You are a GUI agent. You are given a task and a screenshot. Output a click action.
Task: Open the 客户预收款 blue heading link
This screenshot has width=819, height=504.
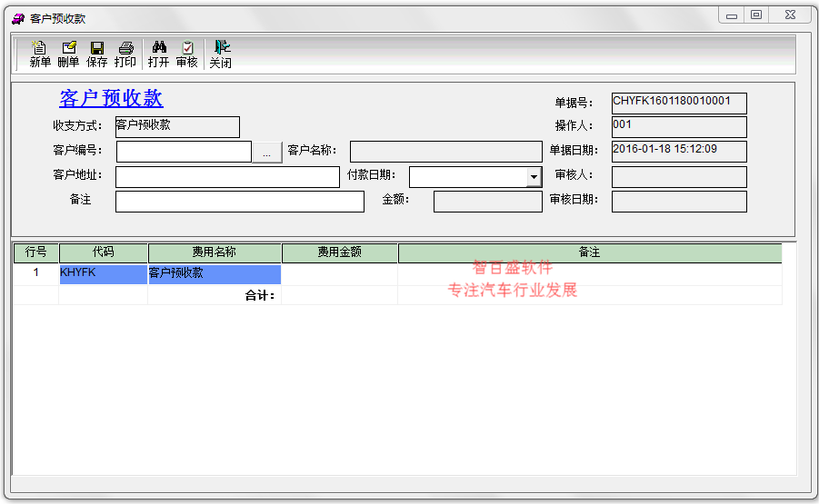tap(111, 98)
